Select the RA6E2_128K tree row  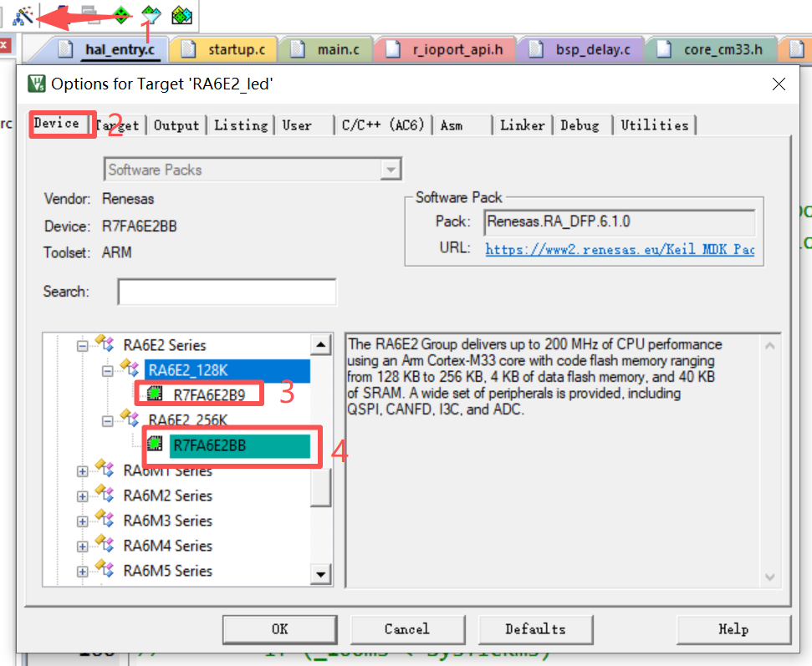(227, 370)
